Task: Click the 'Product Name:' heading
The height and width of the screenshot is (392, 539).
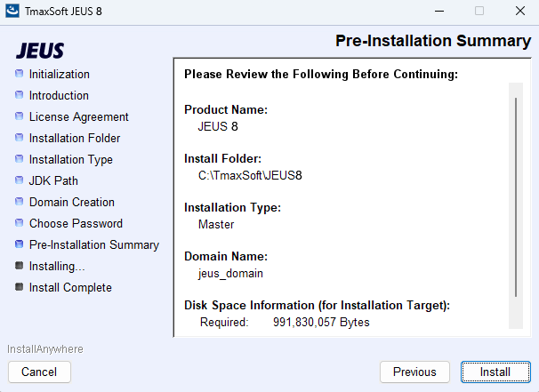Action: pos(226,109)
